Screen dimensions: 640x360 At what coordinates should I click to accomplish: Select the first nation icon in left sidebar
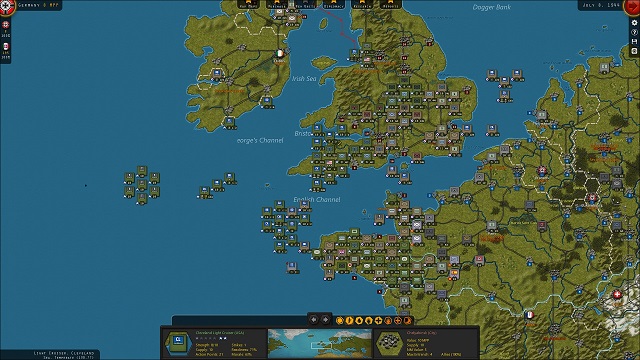coord(5,25)
